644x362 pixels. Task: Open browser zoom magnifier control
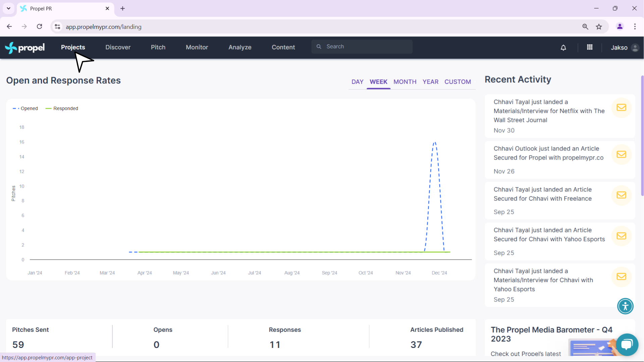coord(585,26)
